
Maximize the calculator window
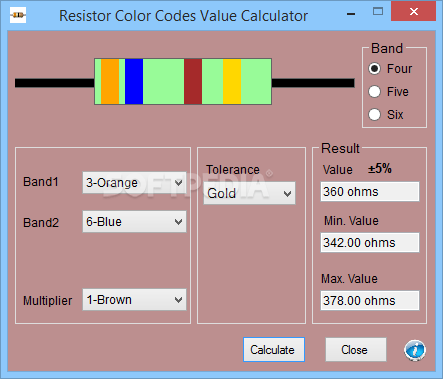tap(378, 12)
